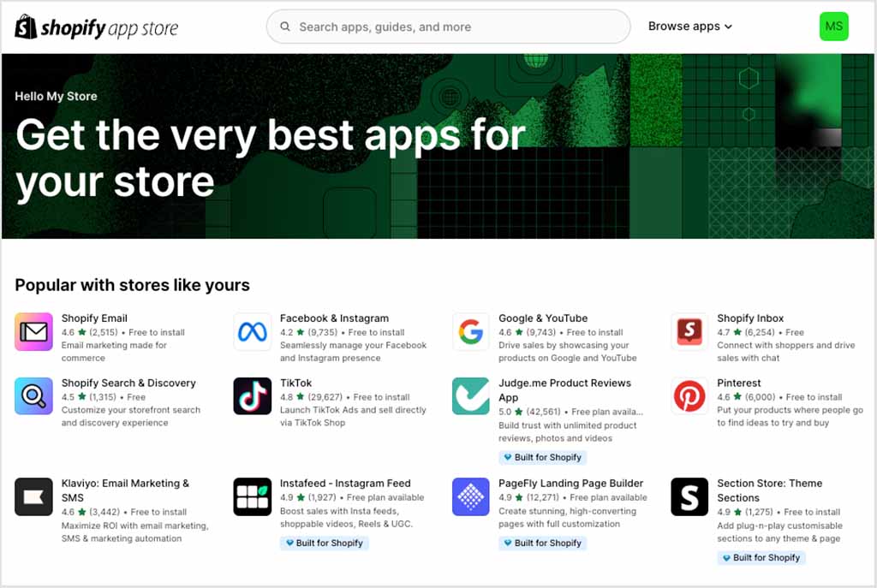The height and width of the screenshot is (588, 877).
Task: Click the Google & YouTube app icon
Action: tap(471, 332)
